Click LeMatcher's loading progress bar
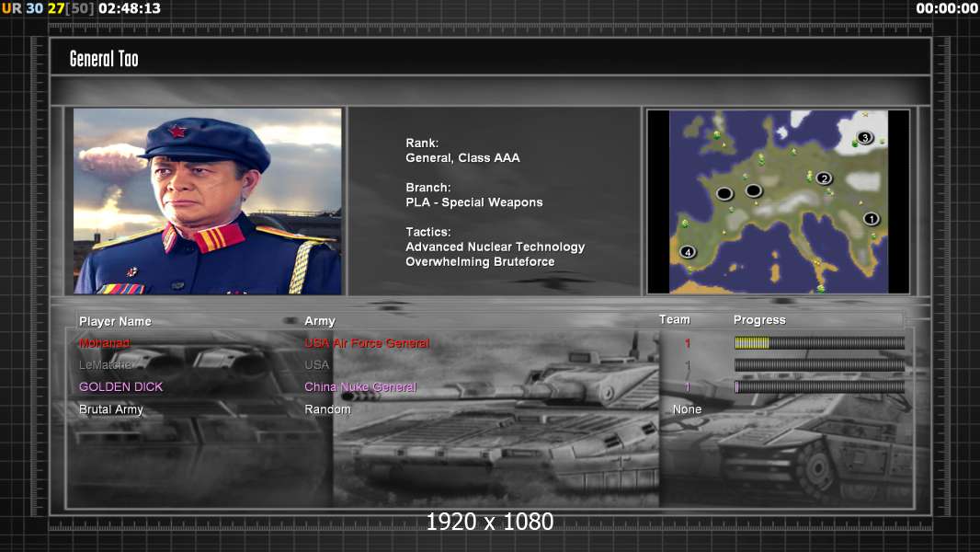This screenshot has height=552, width=980. [x=819, y=365]
